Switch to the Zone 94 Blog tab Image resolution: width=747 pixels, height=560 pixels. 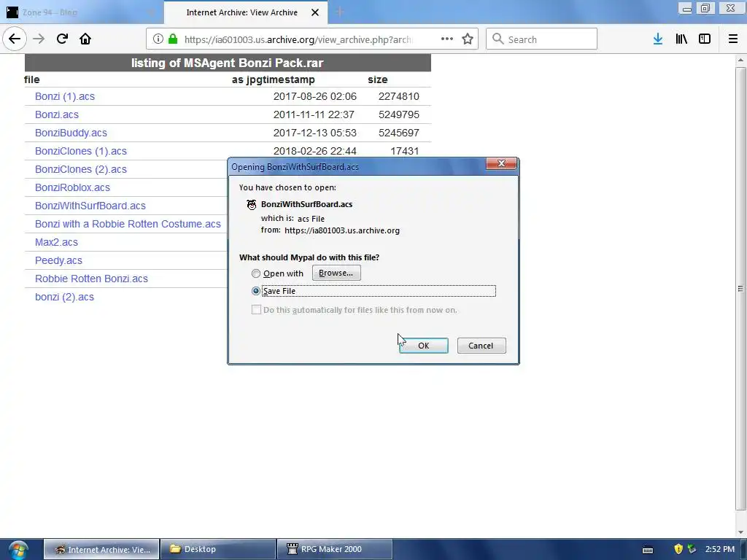81,12
